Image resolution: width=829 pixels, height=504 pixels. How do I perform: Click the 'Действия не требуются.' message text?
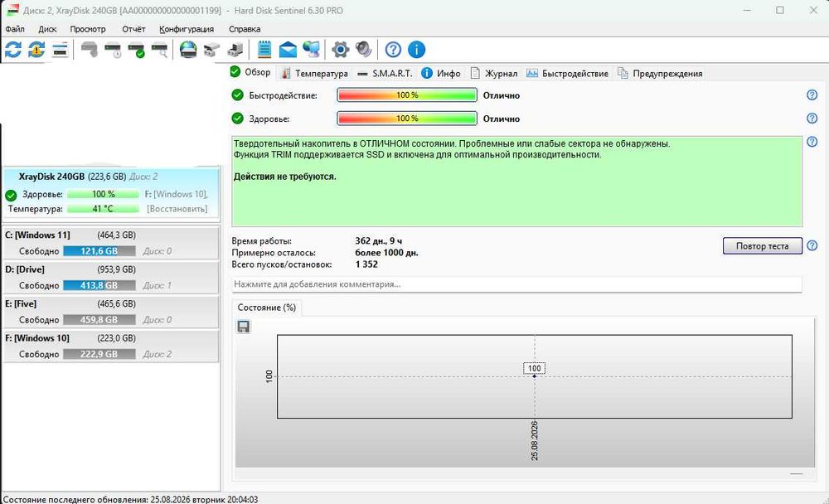(285, 177)
